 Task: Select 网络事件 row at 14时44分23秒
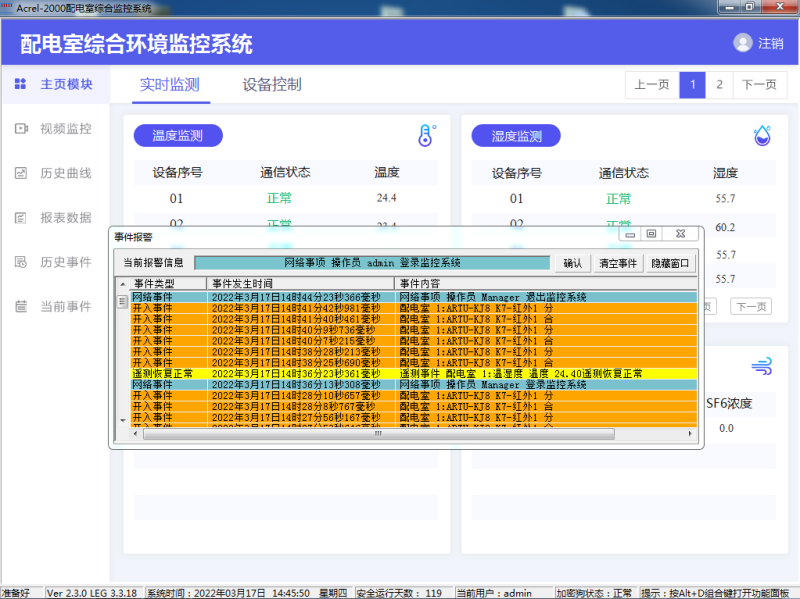(414, 297)
